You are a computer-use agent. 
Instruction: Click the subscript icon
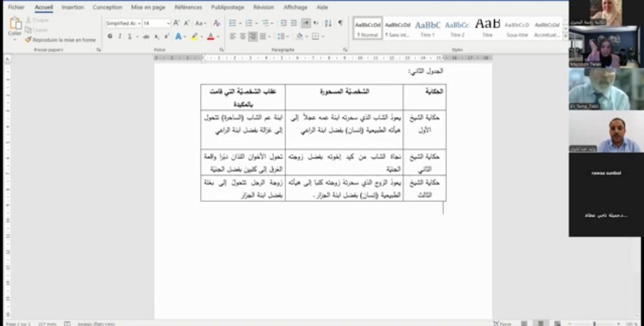click(157, 36)
